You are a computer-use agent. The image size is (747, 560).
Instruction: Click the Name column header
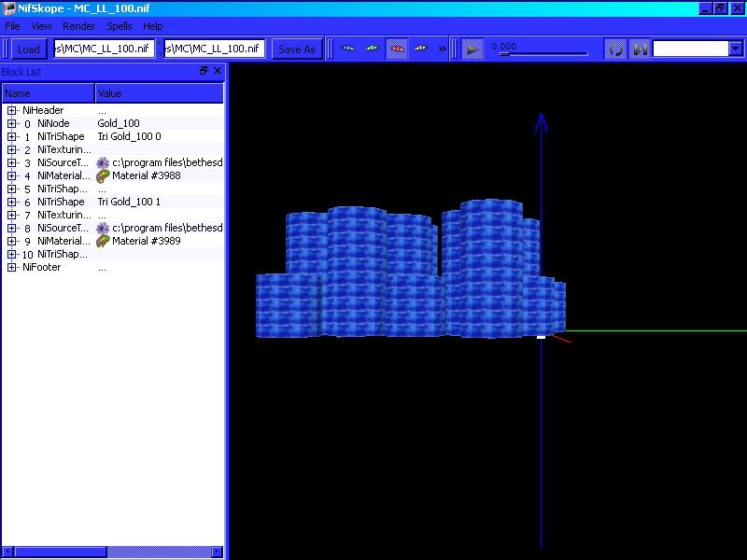[x=49, y=93]
